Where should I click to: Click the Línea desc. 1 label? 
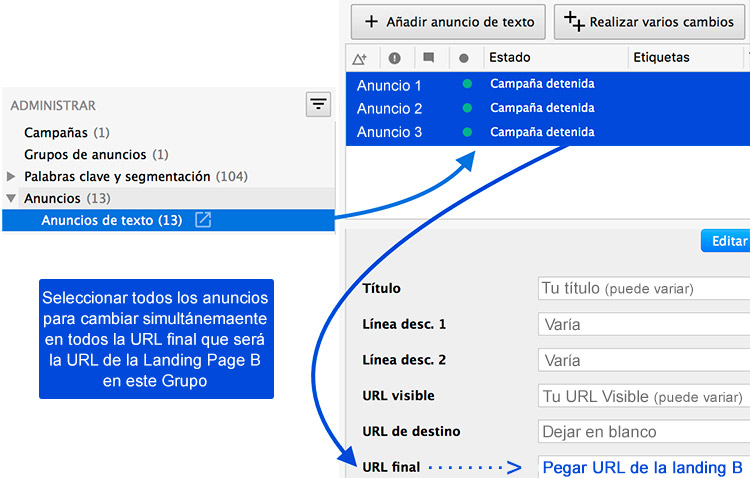pyautogui.click(x=404, y=324)
